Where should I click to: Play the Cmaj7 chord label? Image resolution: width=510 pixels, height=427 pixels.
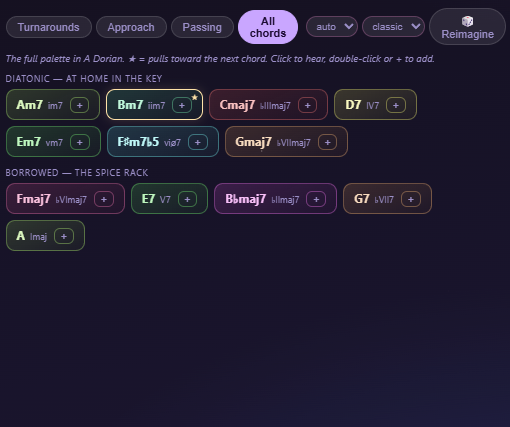237,105
